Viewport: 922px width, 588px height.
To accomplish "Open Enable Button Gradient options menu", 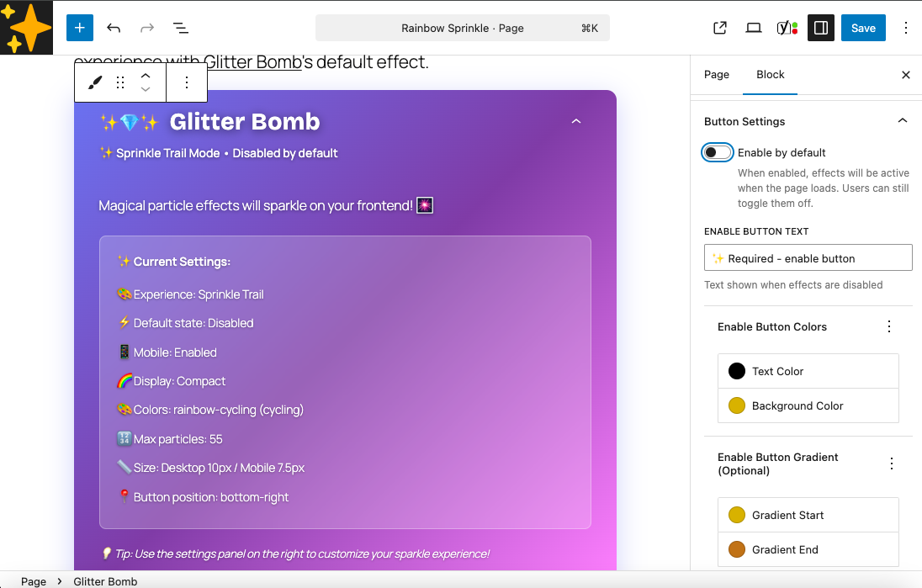I will click(x=892, y=464).
